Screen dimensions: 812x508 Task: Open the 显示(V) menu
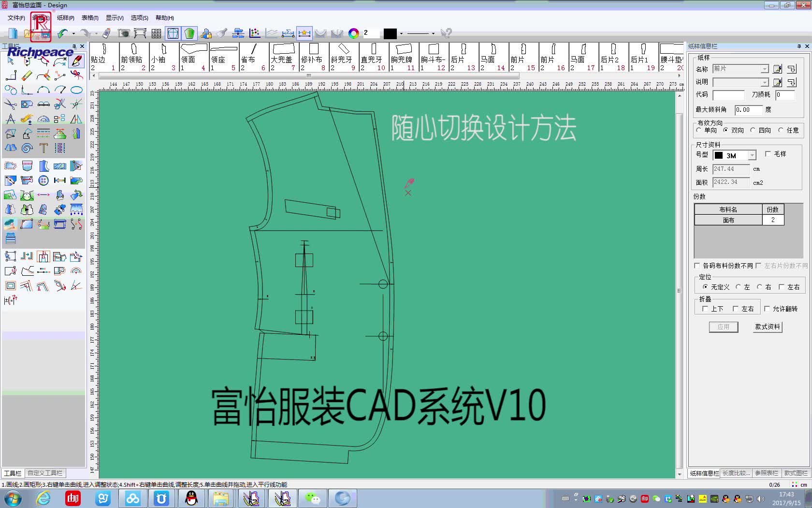point(115,18)
